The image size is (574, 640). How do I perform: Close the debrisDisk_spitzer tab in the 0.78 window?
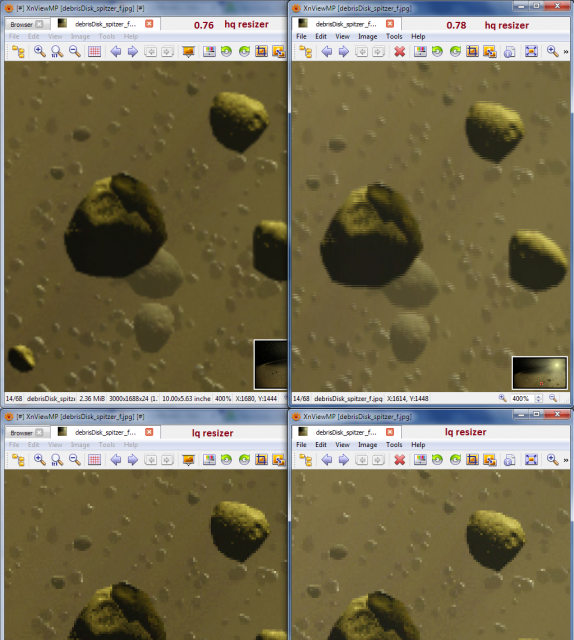coord(390,24)
